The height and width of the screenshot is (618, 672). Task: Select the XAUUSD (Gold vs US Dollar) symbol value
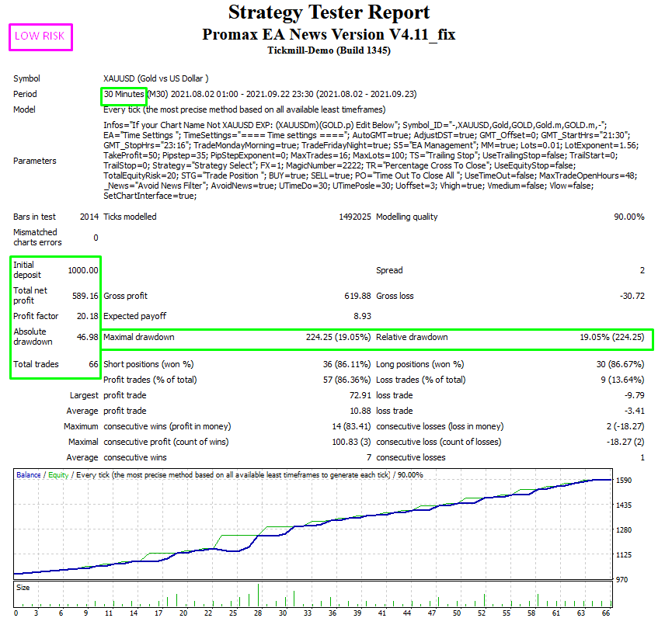(156, 78)
